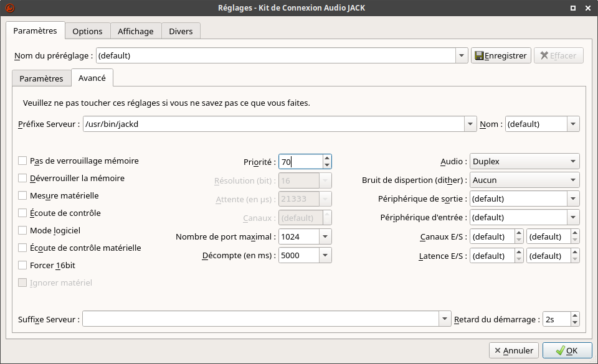Click the Suffixe Serveur text field
The width and height of the screenshot is (598, 364).
(x=260, y=319)
